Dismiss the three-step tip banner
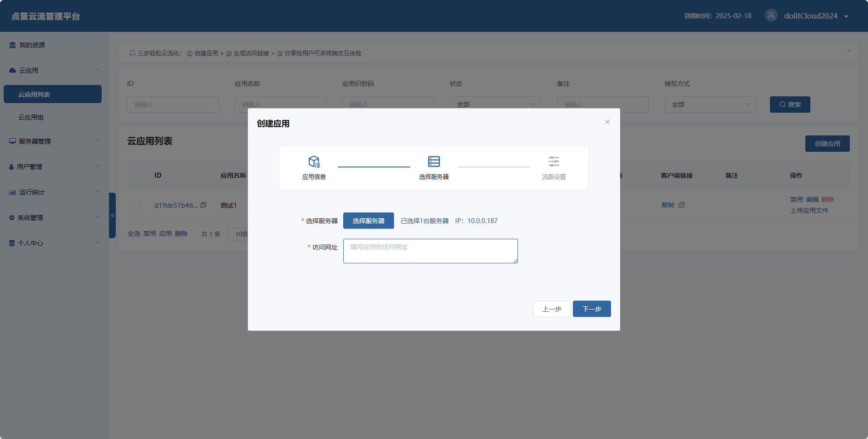This screenshot has width=868, height=439. click(849, 51)
